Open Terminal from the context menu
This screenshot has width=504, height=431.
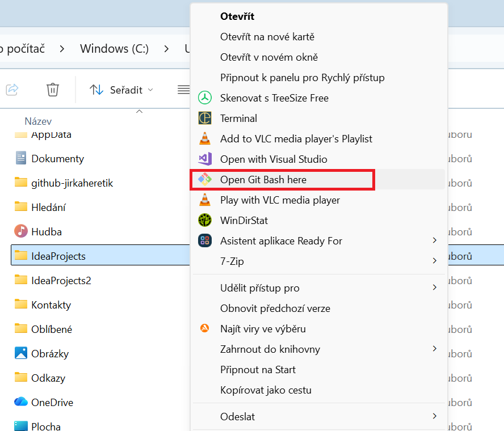click(x=238, y=118)
